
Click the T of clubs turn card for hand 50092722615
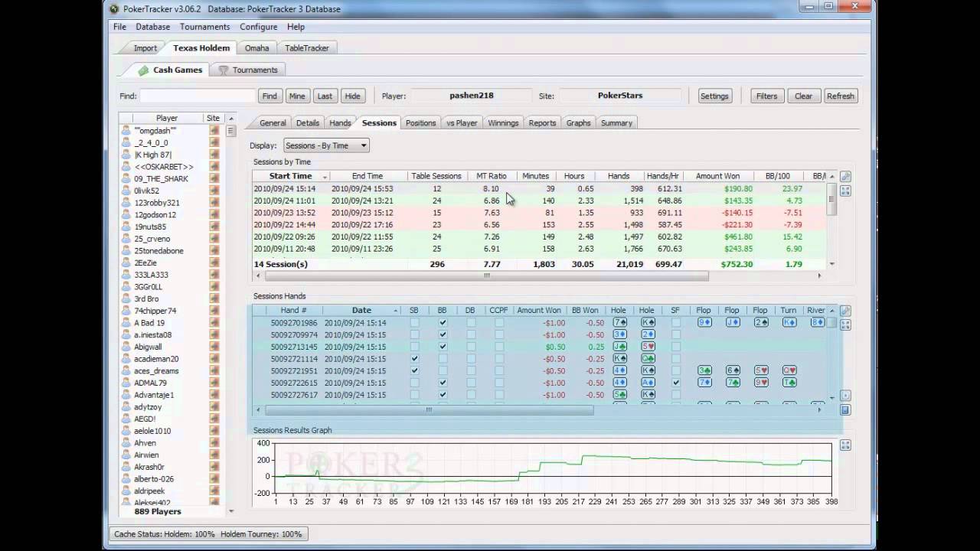(x=789, y=383)
